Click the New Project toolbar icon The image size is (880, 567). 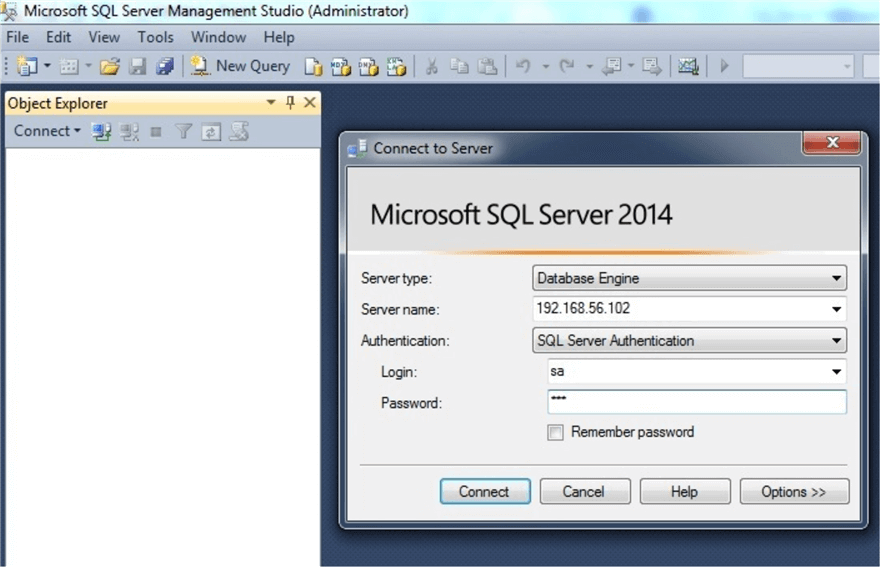[26, 66]
